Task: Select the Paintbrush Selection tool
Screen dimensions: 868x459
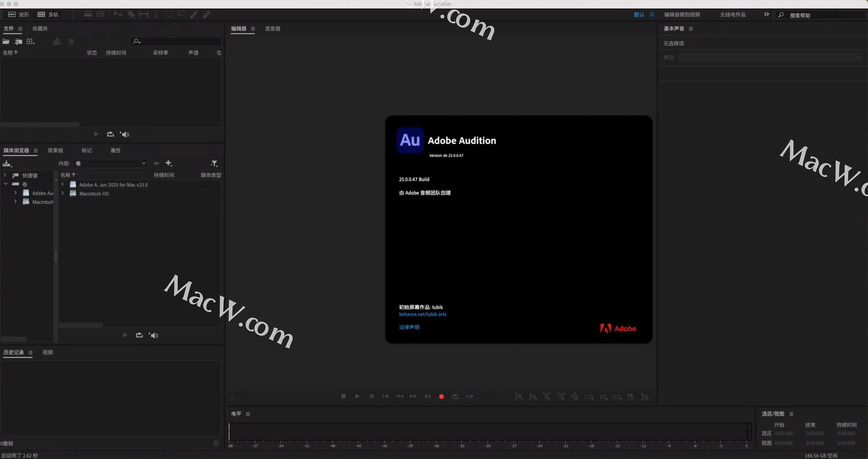Action: (193, 14)
